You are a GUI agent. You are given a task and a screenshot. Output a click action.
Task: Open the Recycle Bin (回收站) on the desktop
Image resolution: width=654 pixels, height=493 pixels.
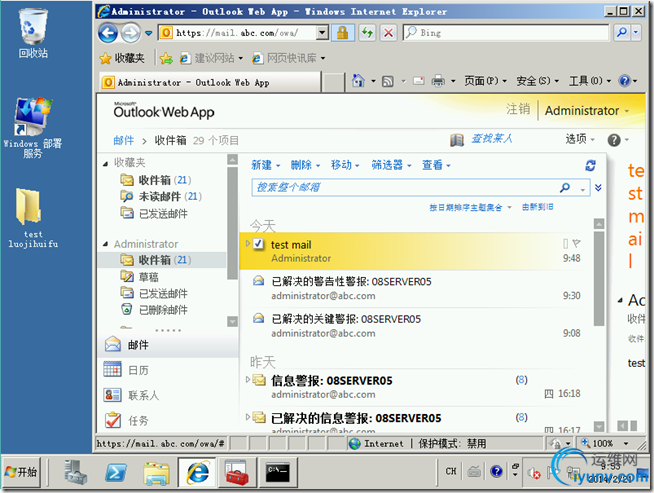click(33, 33)
